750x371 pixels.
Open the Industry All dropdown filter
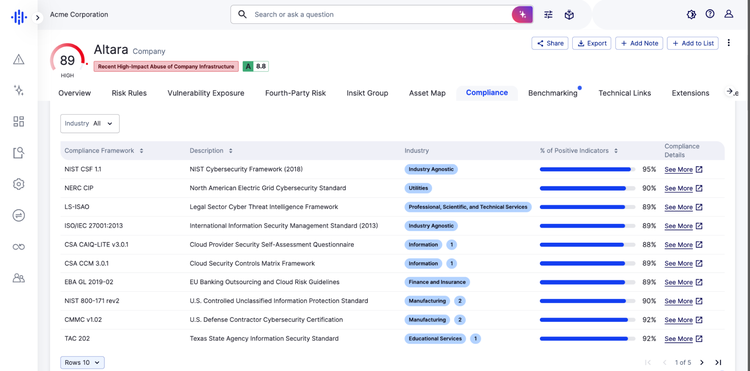pyautogui.click(x=90, y=123)
